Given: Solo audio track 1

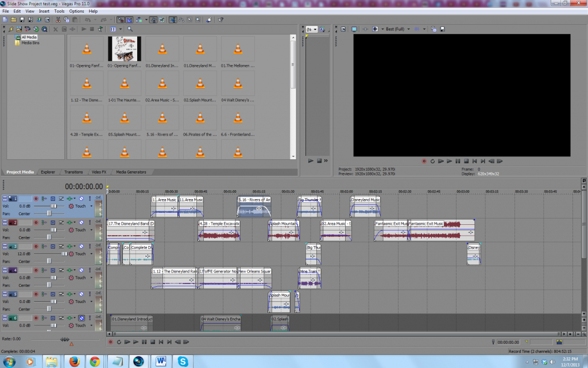Looking at the screenshot, I should click(x=90, y=198).
